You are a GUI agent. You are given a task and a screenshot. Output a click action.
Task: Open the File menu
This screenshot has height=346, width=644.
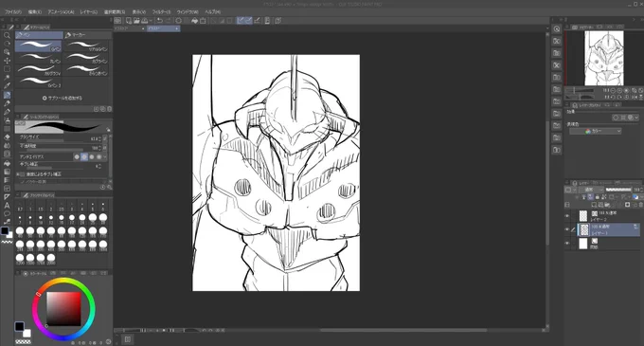point(13,12)
